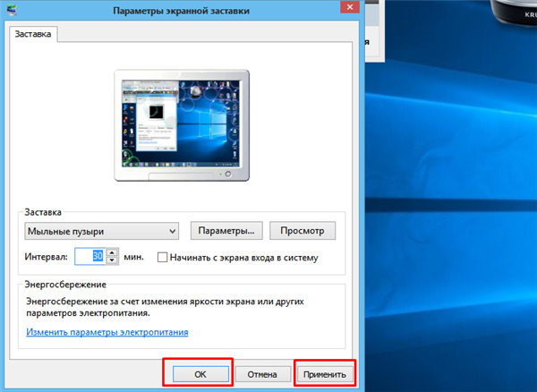537x392 pixels.
Task: Click the screen saver dialog title icon
Action: (x=12, y=10)
